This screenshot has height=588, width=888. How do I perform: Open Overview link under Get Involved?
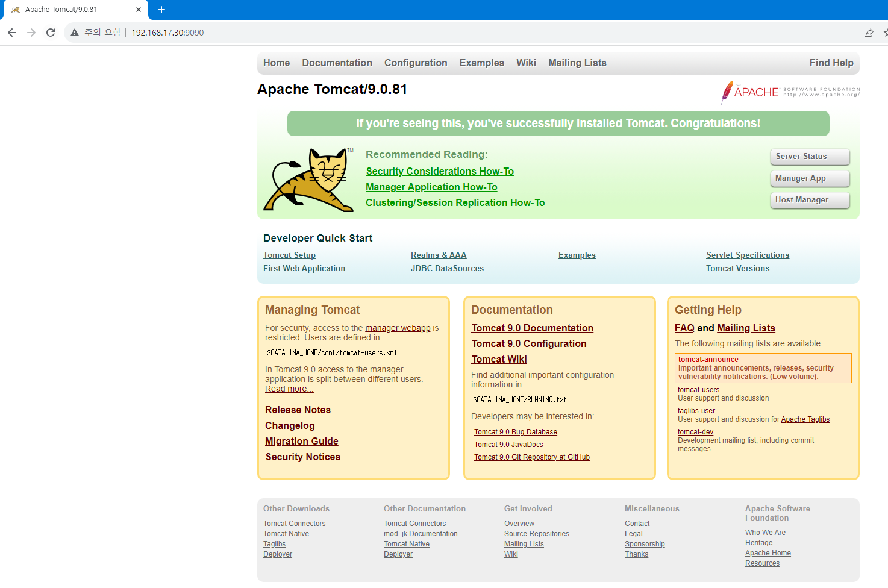[x=519, y=524]
